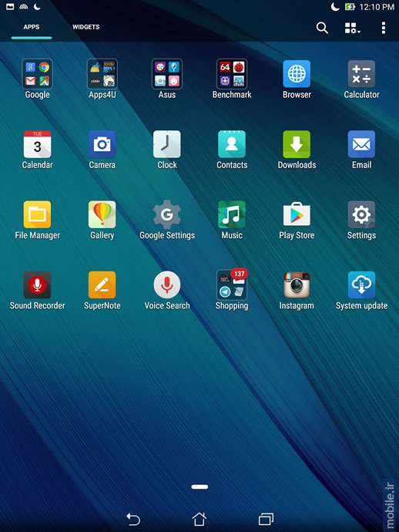This screenshot has width=399, height=532.
Task: Open the Downloads app
Action: coord(297,144)
